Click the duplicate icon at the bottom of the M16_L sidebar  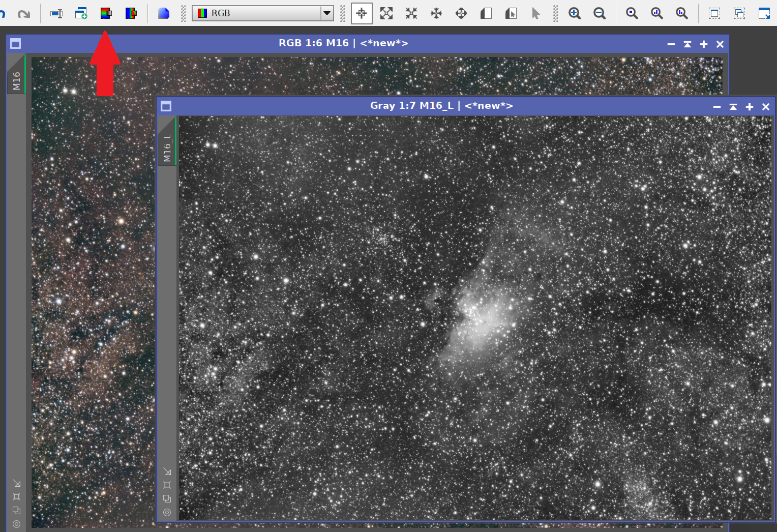click(167, 499)
